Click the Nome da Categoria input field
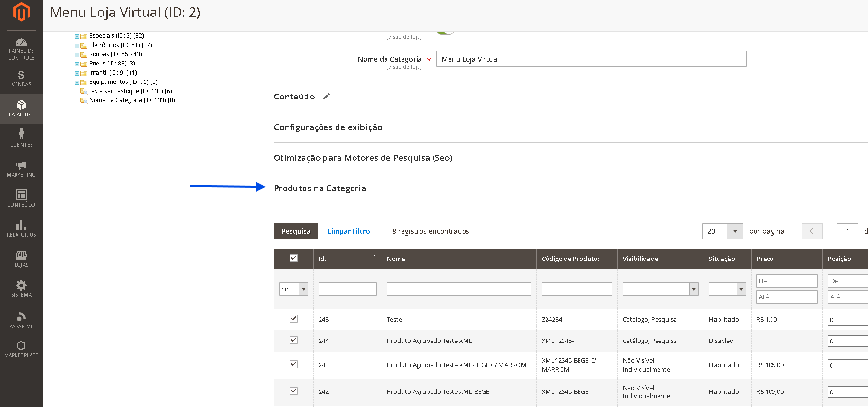 click(x=591, y=59)
